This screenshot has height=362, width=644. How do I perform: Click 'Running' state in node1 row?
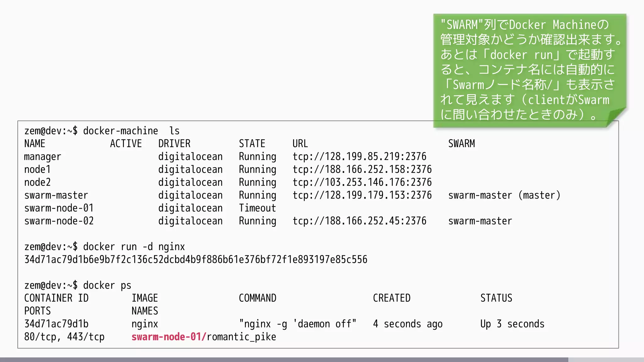click(257, 169)
